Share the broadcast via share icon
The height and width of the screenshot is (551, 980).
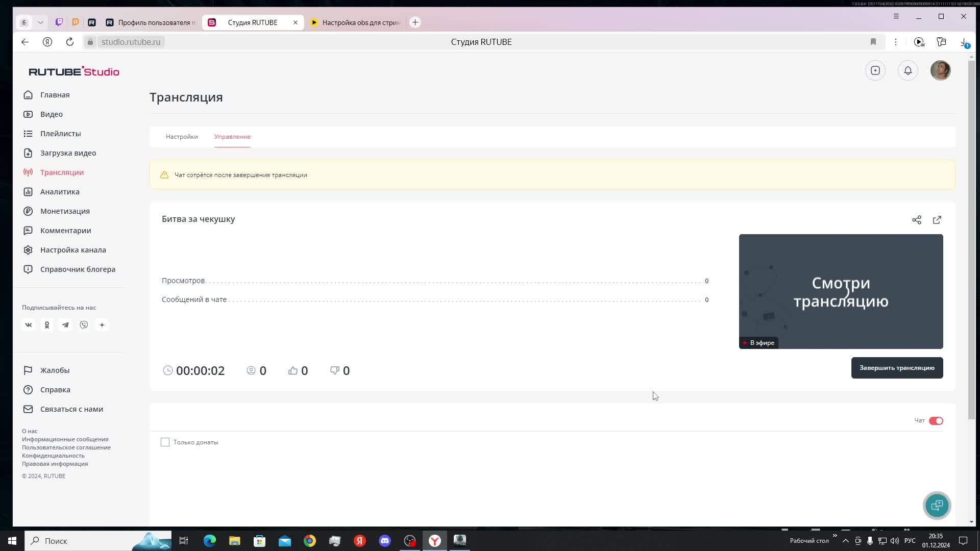pyautogui.click(x=917, y=220)
